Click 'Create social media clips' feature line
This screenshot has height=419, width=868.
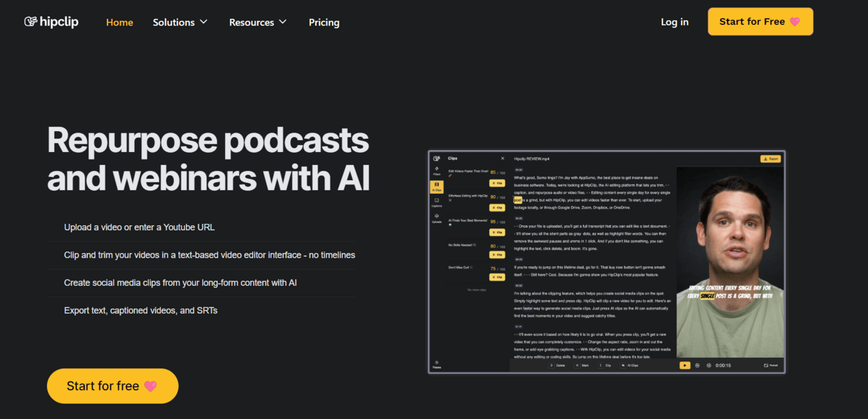coord(180,282)
